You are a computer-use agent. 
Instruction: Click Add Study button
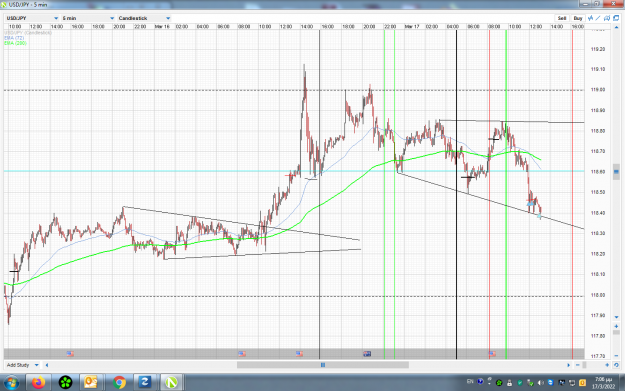(18, 365)
